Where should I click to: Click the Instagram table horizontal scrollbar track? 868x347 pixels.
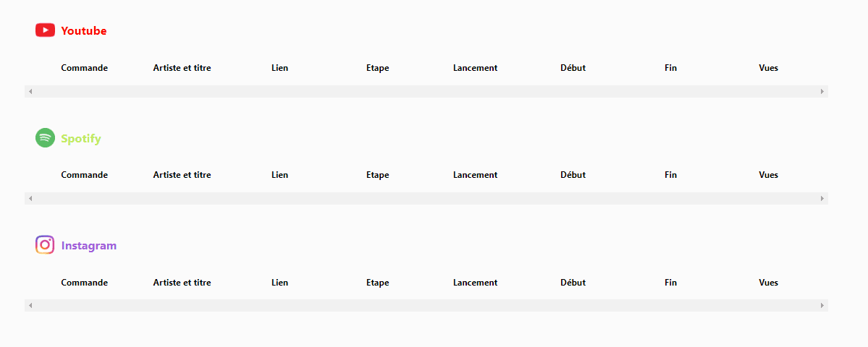[x=426, y=306]
